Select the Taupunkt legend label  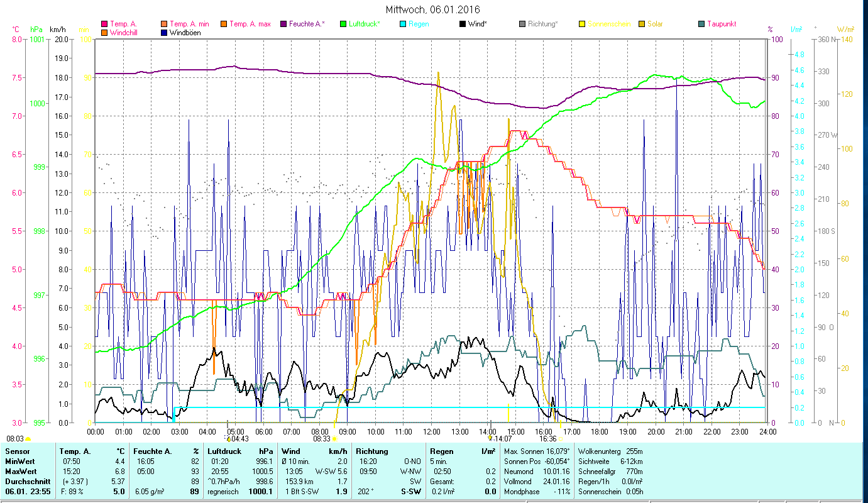(721, 25)
